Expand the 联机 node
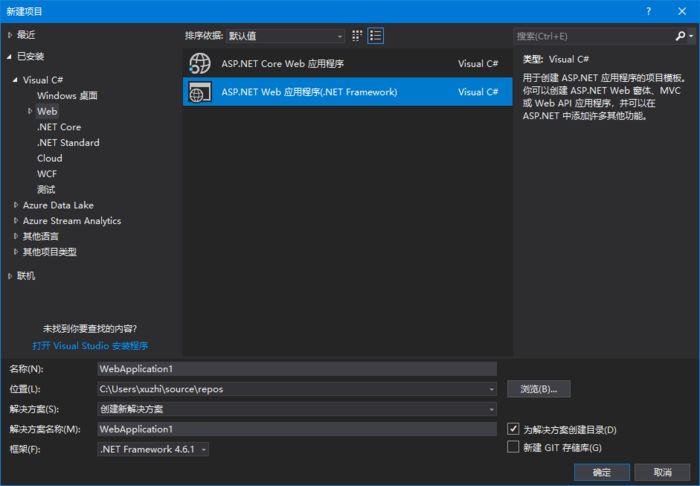The image size is (700, 486). tap(10, 276)
